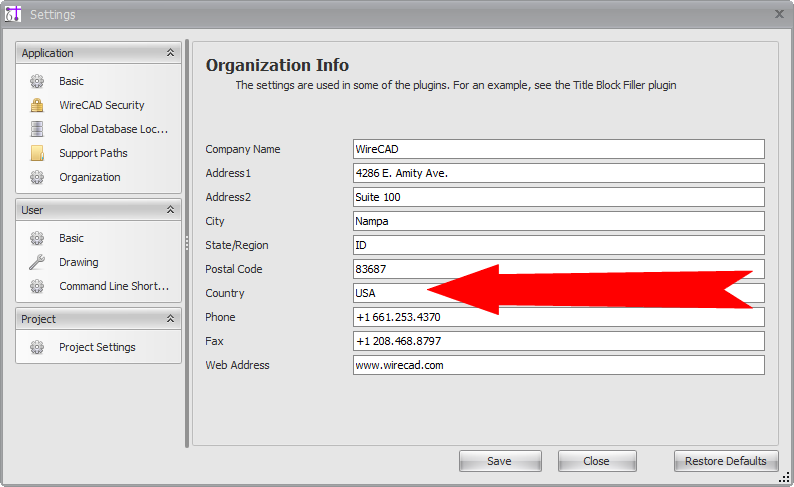Open the Project Settings page
Viewport: 794px width, 487px height.
coord(97,347)
